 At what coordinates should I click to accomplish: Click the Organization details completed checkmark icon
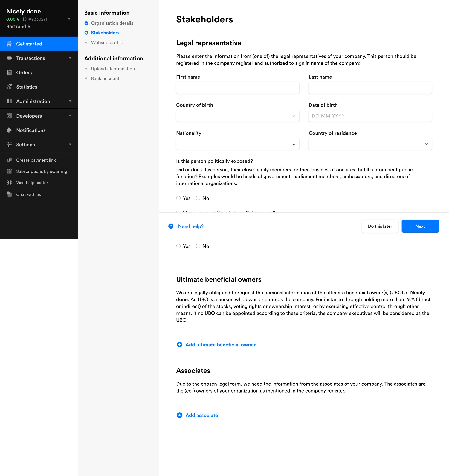pyautogui.click(x=86, y=23)
